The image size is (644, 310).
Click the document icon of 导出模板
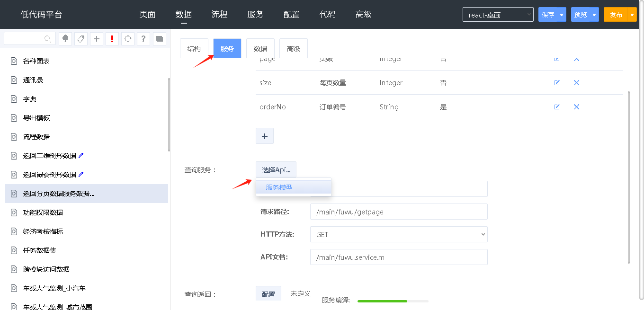pos(14,118)
